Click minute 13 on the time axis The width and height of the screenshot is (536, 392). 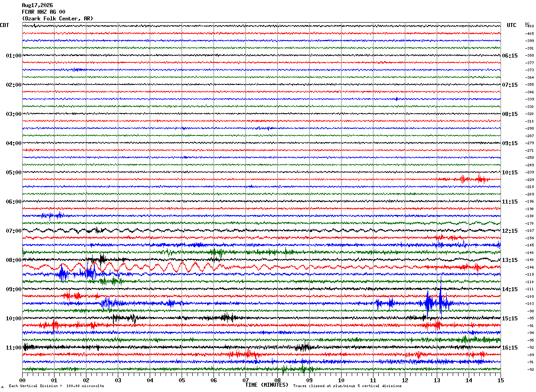click(x=437, y=380)
